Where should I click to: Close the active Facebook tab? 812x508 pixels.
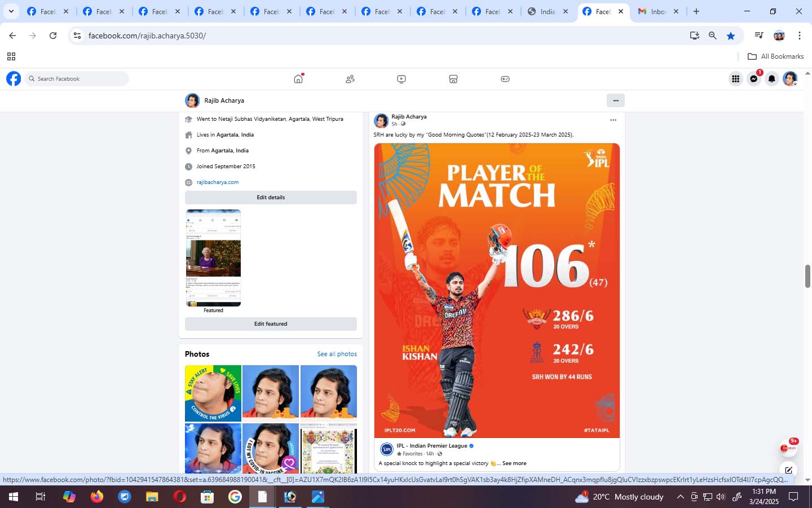click(621, 11)
